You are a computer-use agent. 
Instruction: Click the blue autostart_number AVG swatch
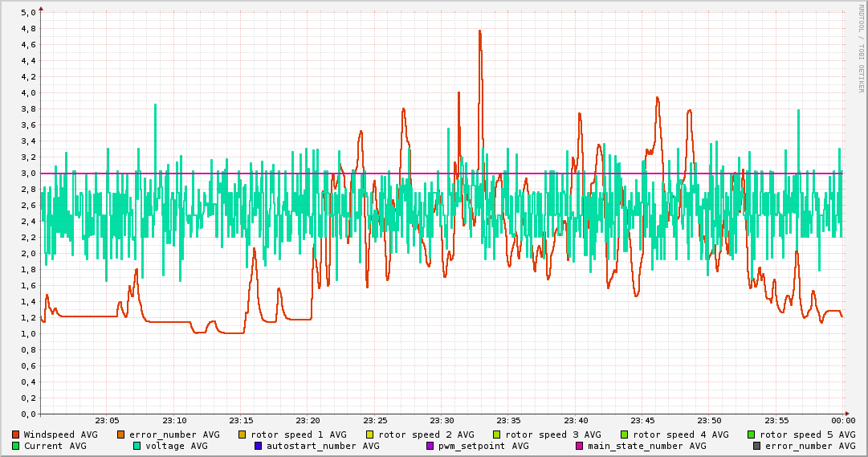click(x=258, y=446)
